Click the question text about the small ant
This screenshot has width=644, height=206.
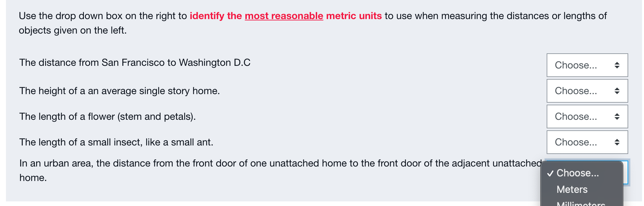point(116,142)
